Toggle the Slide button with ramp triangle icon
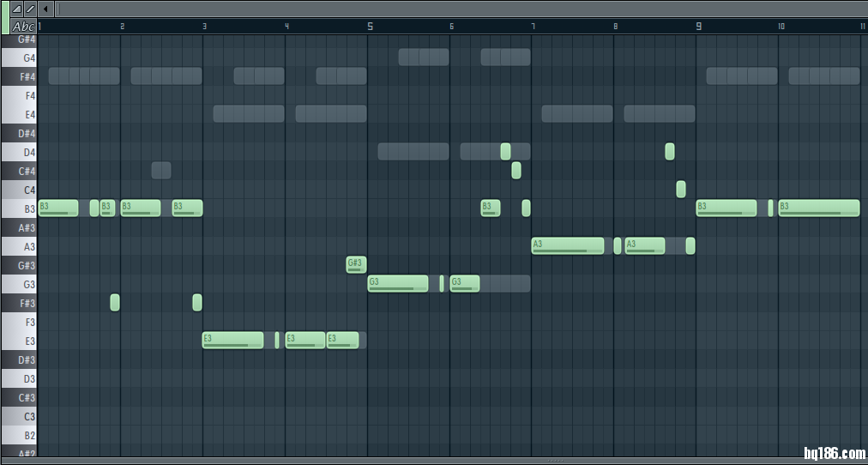The height and width of the screenshot is (465, 868). 17,9
